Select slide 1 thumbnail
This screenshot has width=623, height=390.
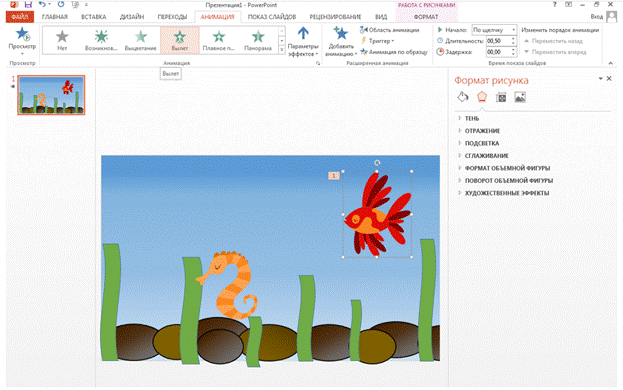click(x=51, y=95)
